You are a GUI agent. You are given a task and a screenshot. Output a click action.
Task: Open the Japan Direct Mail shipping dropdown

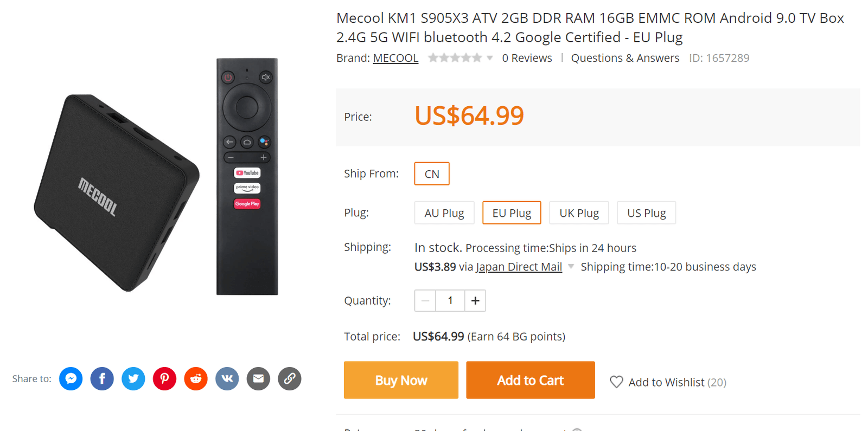571,267
